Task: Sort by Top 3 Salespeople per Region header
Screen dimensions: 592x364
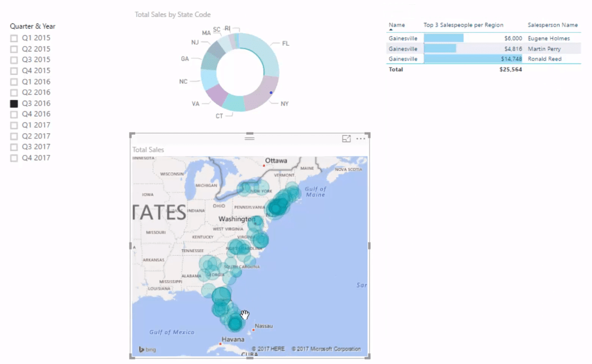Action: pos(464,25)
